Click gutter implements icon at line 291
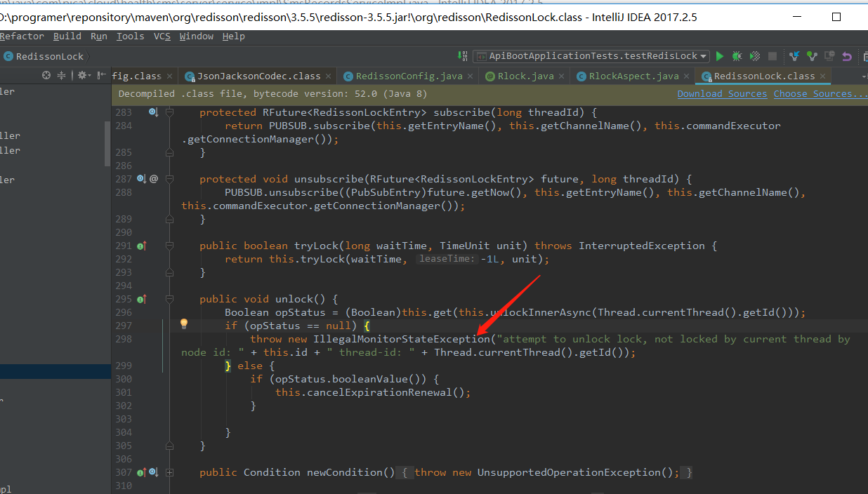 tap(142, 246)
